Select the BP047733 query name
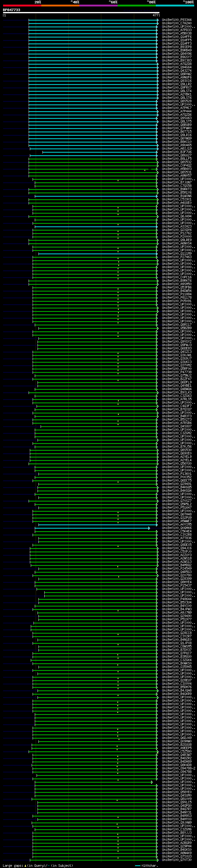The width and height of the screenshot is (197, 868). tap(11, 10)
